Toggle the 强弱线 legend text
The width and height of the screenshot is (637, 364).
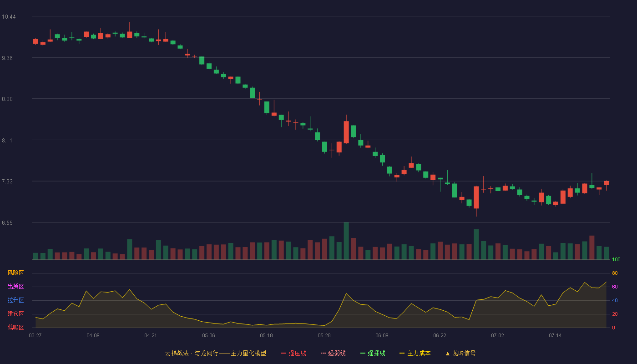(337, 353)
